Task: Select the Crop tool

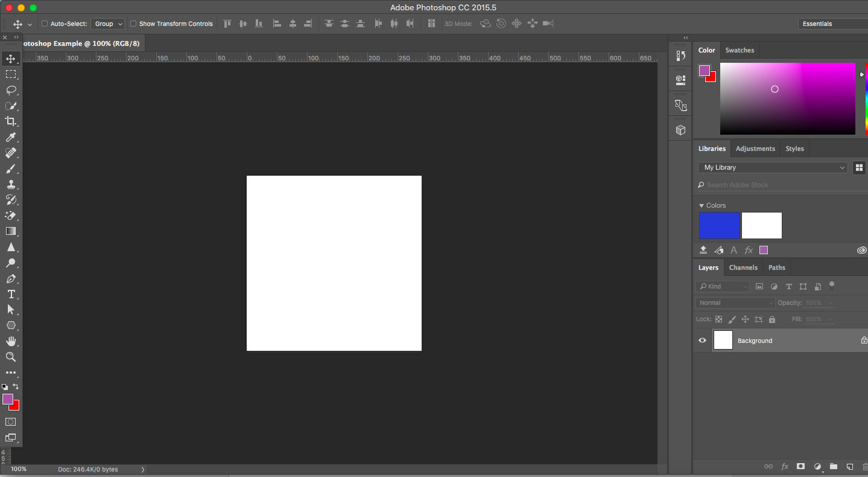Action: tap(11, 121)
